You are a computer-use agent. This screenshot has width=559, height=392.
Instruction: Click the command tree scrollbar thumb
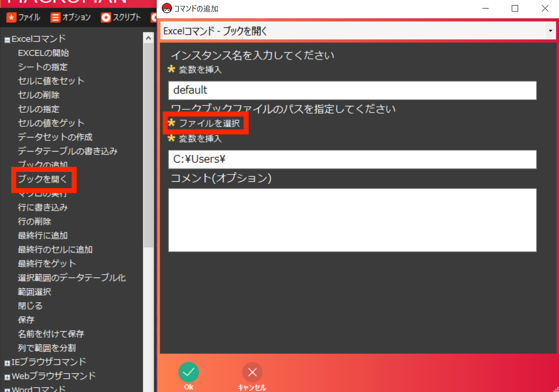[x=149, y=145]
